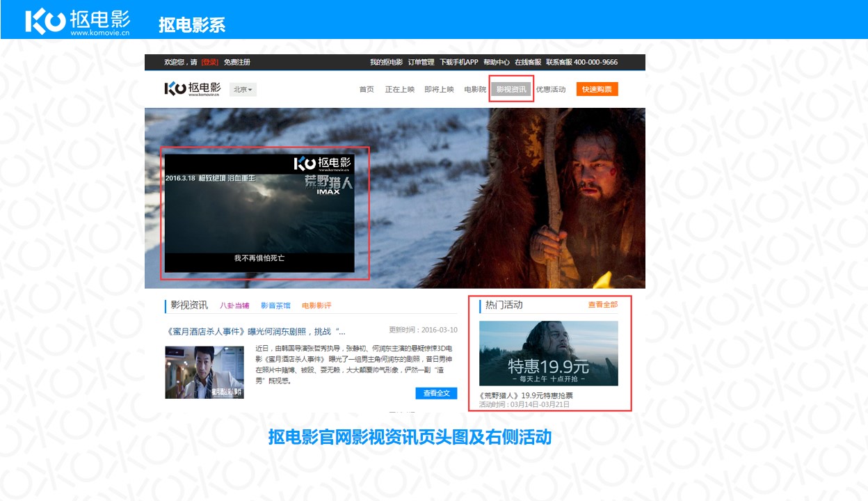Click 《荒野猎人》19.9元特惠抢票 link
The width and height of the screenshot is (868, 501).
tap(527, 395)
